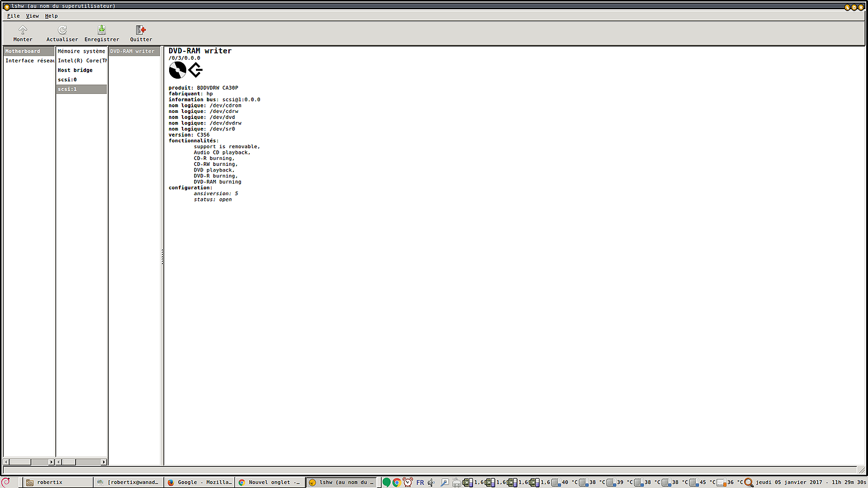Open the View menu
The image size is (868, 488).
[x=32, y=16]
